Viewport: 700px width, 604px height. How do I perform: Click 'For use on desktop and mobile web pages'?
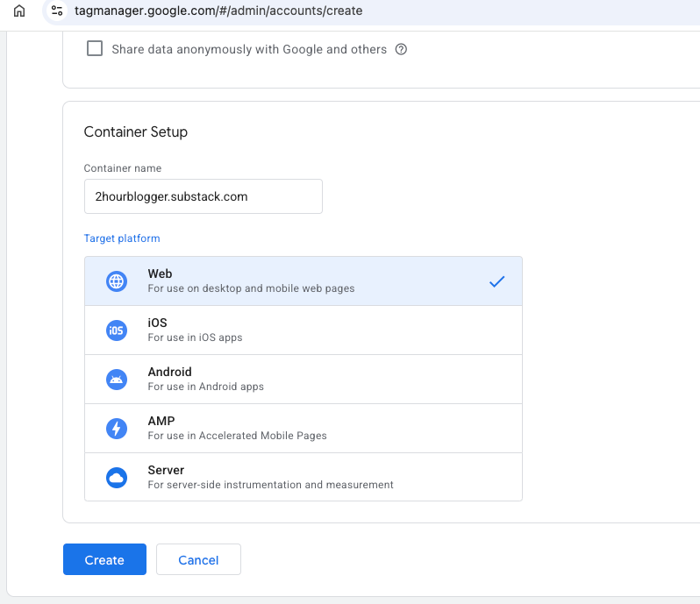pyautogui.click(x=252, y=288)
